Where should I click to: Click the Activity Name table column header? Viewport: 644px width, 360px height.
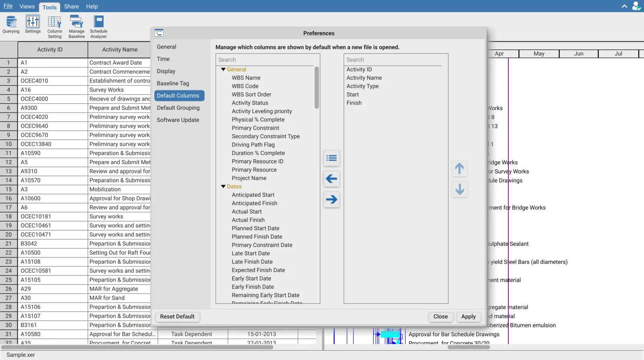120,49
